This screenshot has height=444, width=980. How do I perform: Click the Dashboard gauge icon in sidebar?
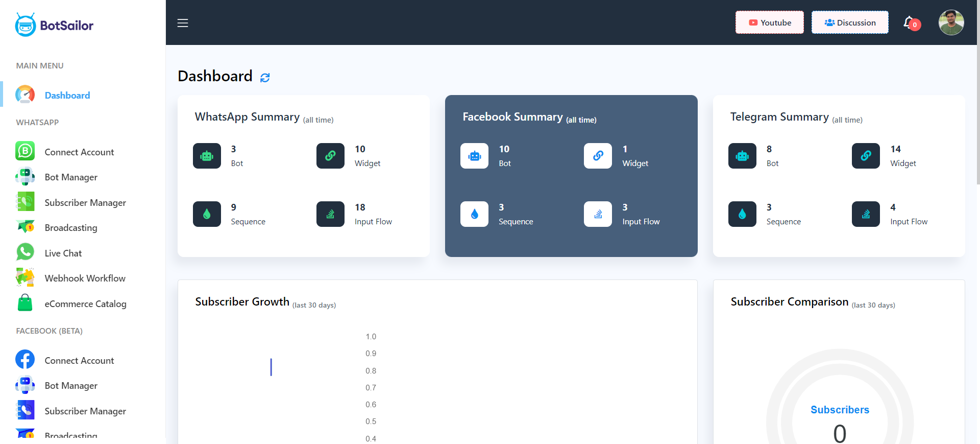[x=25, y=95]
